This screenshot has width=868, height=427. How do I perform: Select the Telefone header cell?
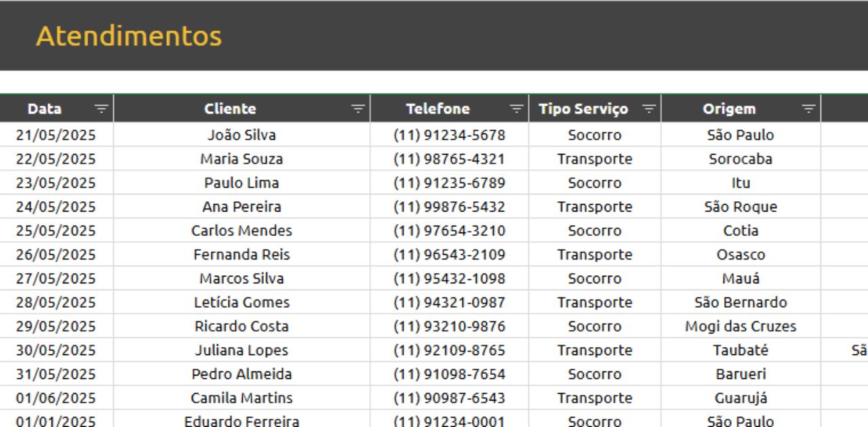point(437,108)
